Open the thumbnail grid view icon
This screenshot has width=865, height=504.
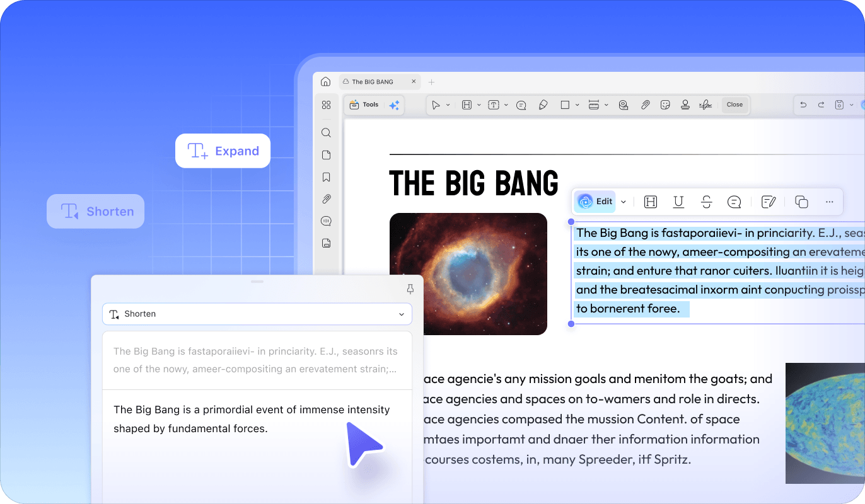pyautogui.click(x=326, y=105)
